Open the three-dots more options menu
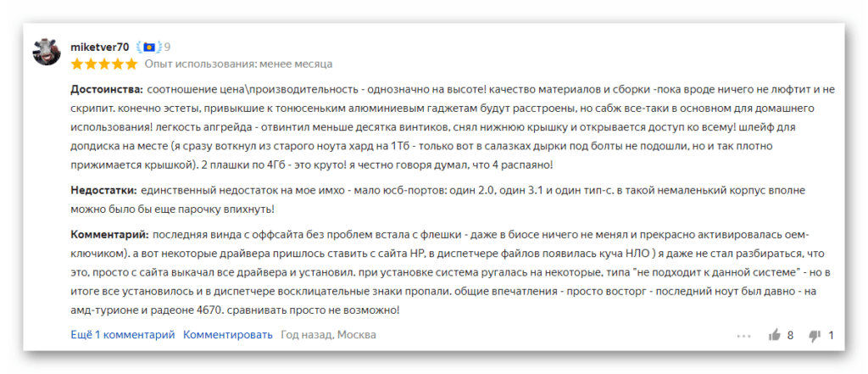Viewport: 868px width, 374px height. [744, 336]
